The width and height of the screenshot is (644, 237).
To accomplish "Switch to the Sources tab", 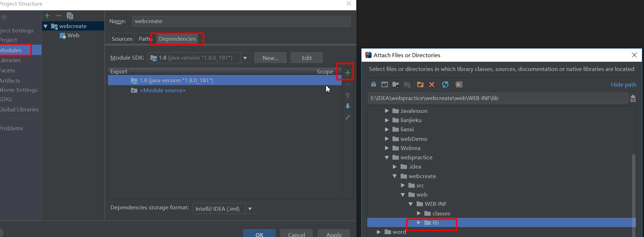I will point(122,39).
